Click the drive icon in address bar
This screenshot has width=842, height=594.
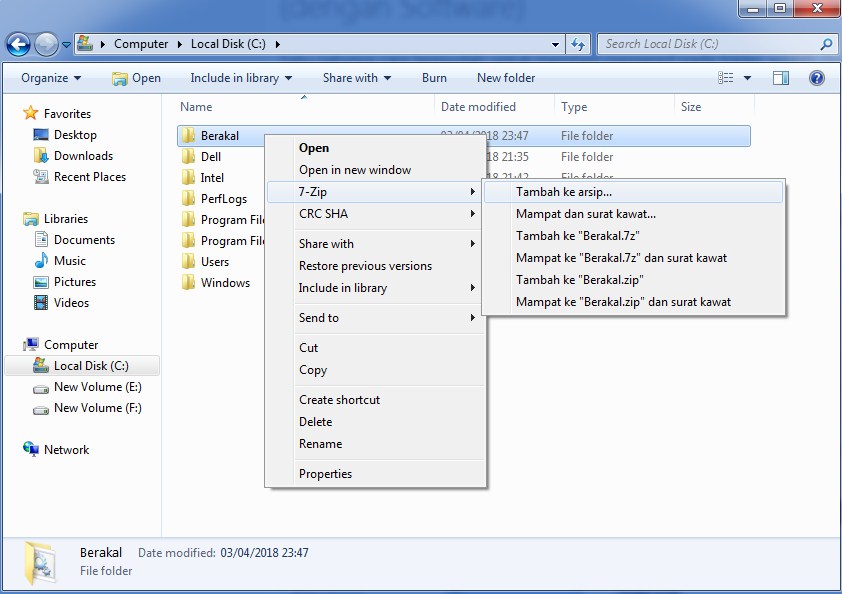[x=85, y=43]
